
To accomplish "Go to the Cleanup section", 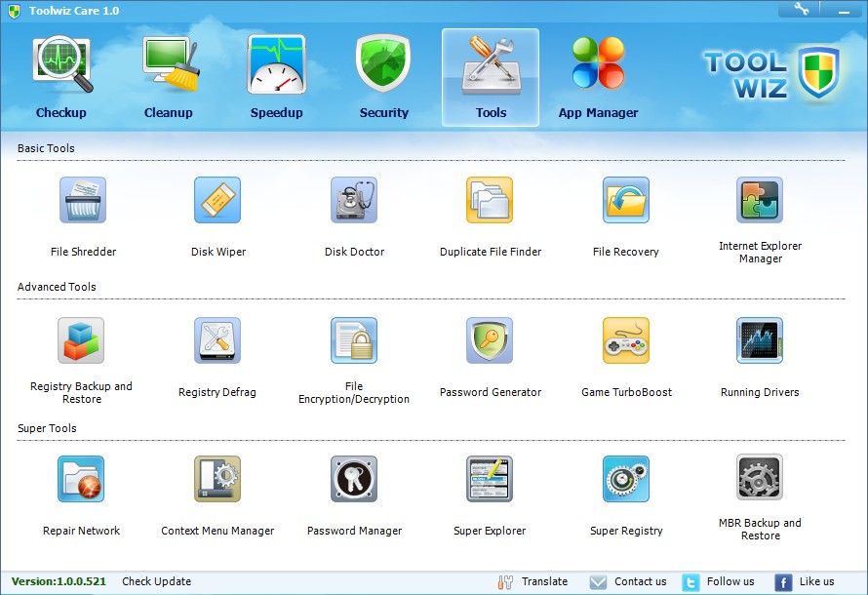I will tap(169, 77).
